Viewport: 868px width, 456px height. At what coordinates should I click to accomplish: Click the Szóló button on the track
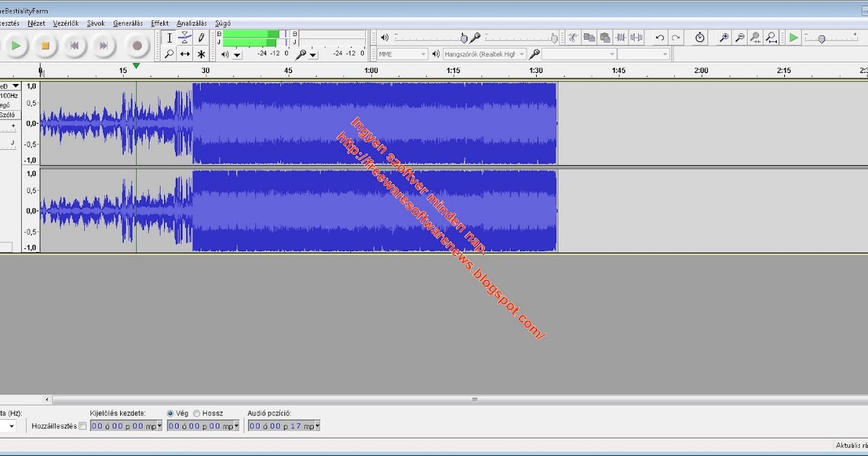click(x=7, y=114)
